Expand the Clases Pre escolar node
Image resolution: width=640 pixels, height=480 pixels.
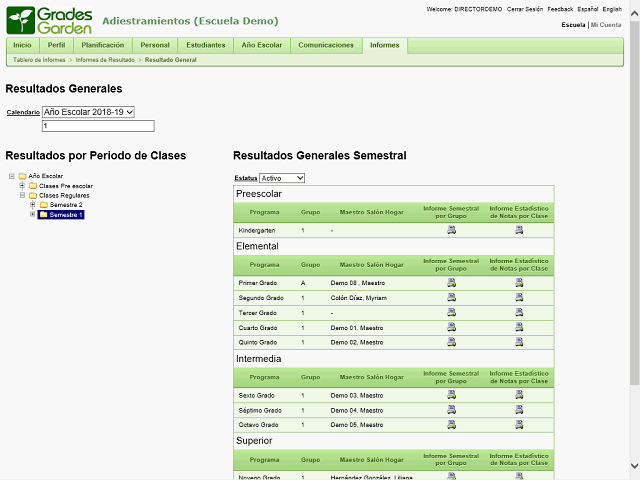click(22, 186)
